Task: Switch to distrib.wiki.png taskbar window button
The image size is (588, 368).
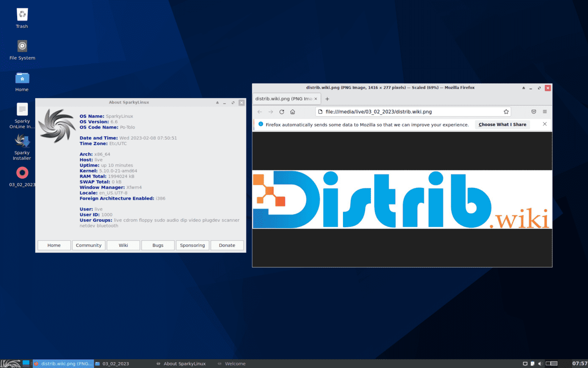Action: [x=63, y=364]
